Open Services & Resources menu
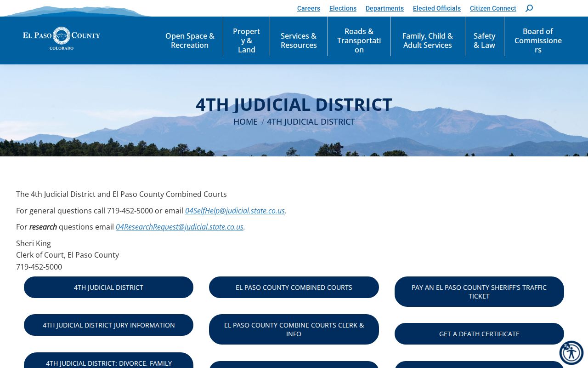Image resolution: width=588 pixels, height=368 pixels. [299, 40]
